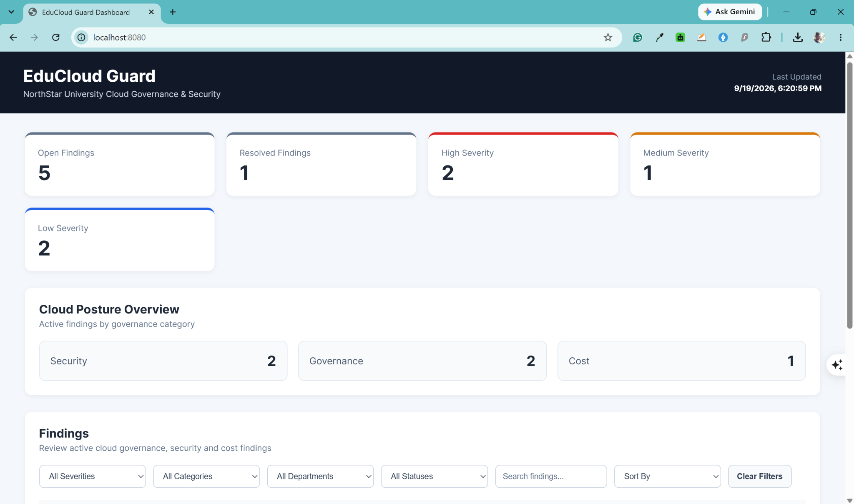Viewport: 854px width, 504px height.
Task: Click the Security category tile
Action: (x=163, y=361)
